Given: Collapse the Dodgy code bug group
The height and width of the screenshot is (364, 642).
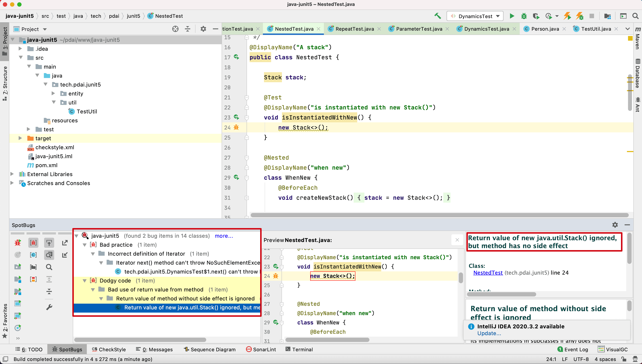Looking at the screenshot, I should click(85, 281).
